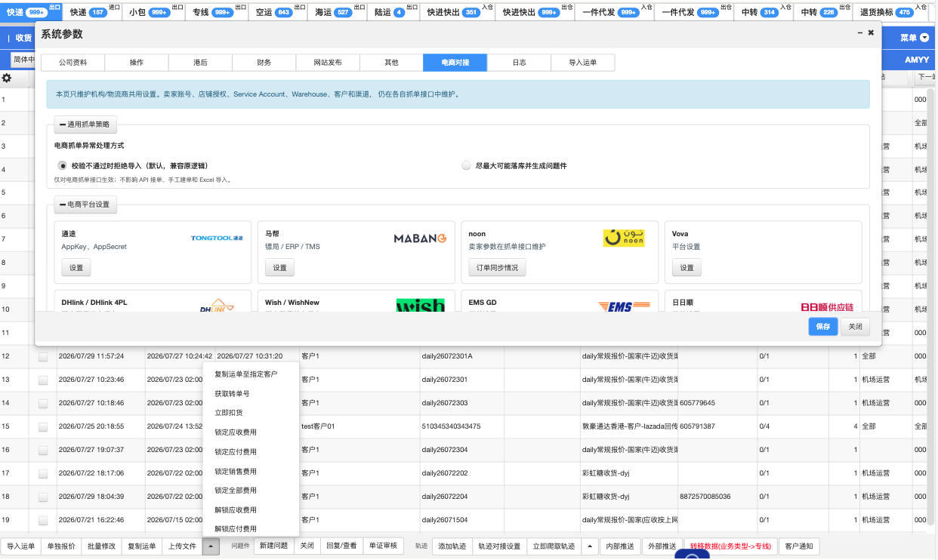Click the Tongtool 通途 logo

coord(218,238)
